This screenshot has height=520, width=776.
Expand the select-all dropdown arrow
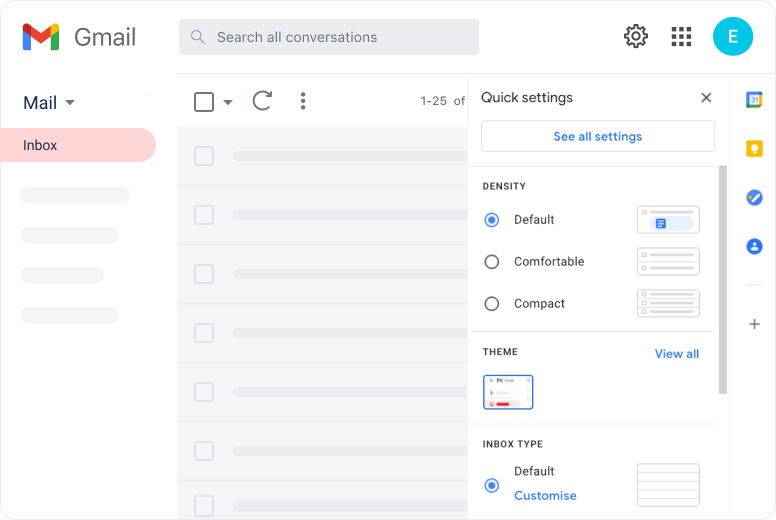coord(228,102)
